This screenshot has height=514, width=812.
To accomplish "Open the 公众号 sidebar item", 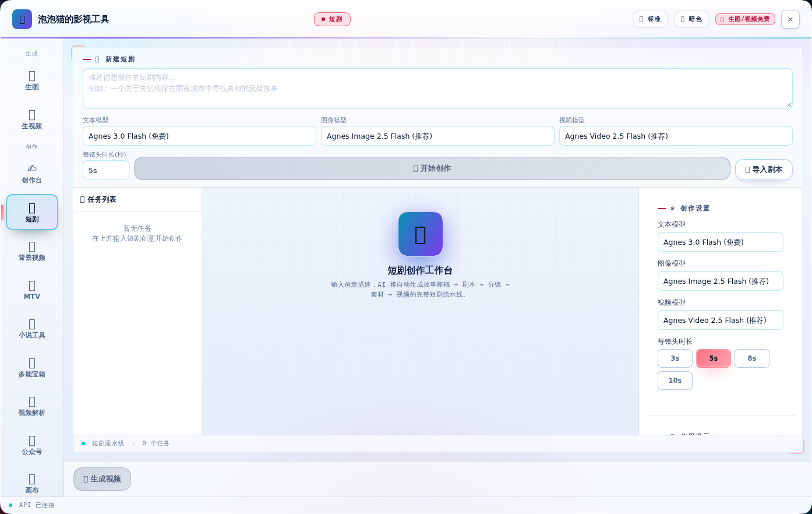I will pos(32,445).
